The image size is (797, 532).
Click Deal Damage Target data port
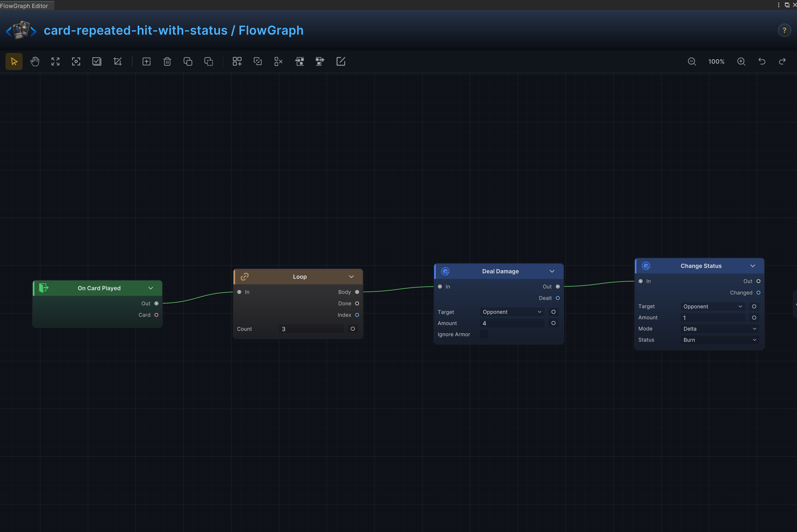(553, 312)
